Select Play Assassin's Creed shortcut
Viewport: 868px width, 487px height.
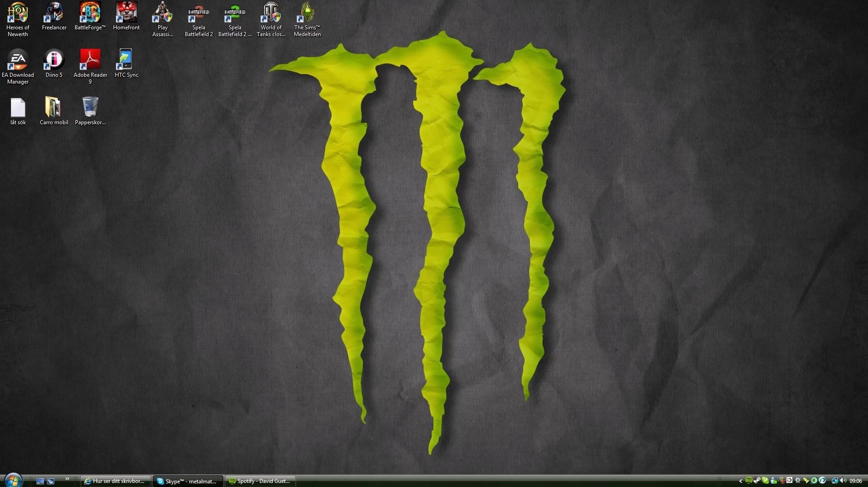point(162,19)
